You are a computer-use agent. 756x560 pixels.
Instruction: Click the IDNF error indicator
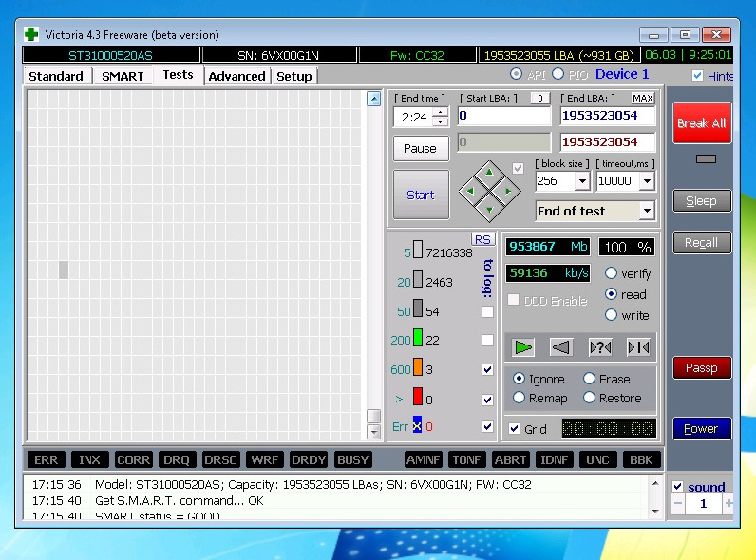554,459
